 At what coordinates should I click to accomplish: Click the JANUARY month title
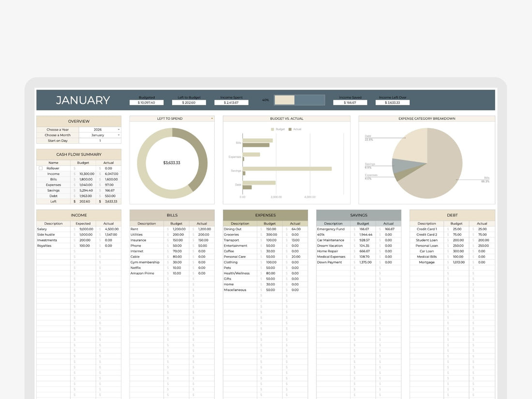point(82,100)
